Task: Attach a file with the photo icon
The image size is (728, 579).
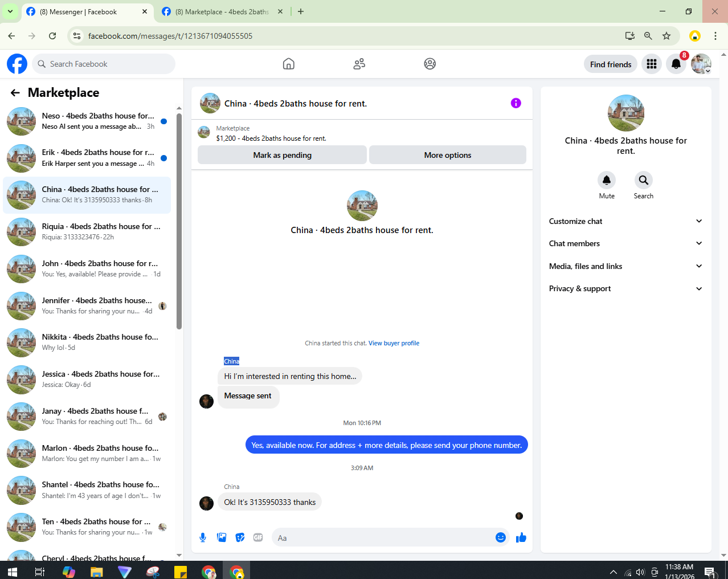Action: [x=222, y=537]
